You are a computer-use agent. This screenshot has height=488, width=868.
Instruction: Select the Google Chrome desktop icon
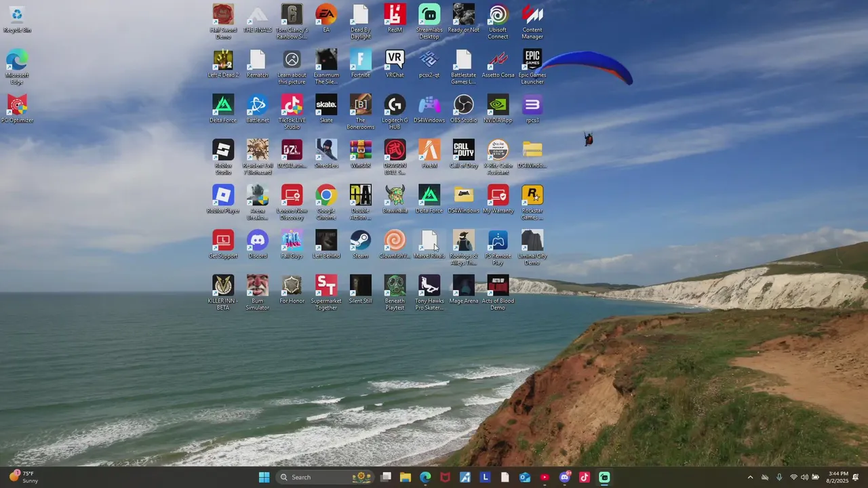click(326, 203)
